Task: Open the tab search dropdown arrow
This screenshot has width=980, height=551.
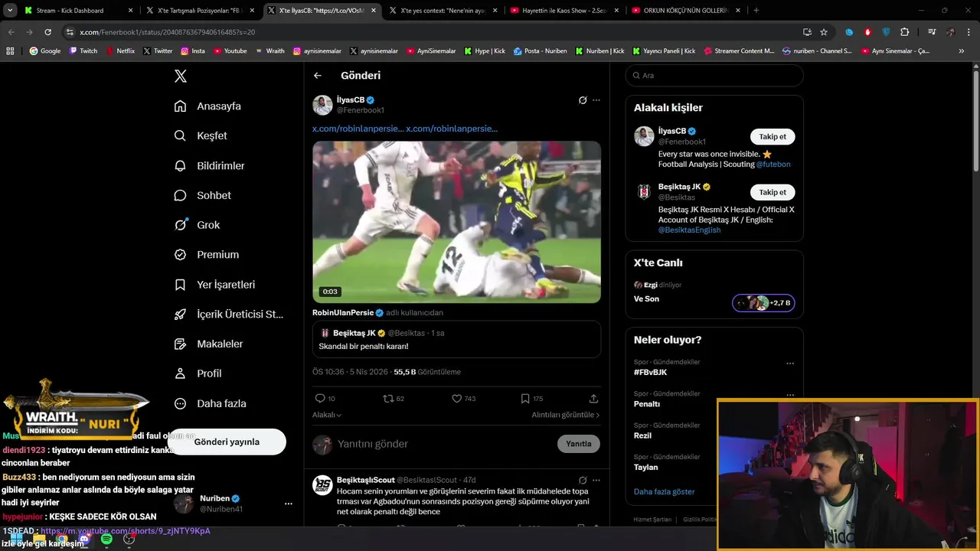Action: (10, 11)
